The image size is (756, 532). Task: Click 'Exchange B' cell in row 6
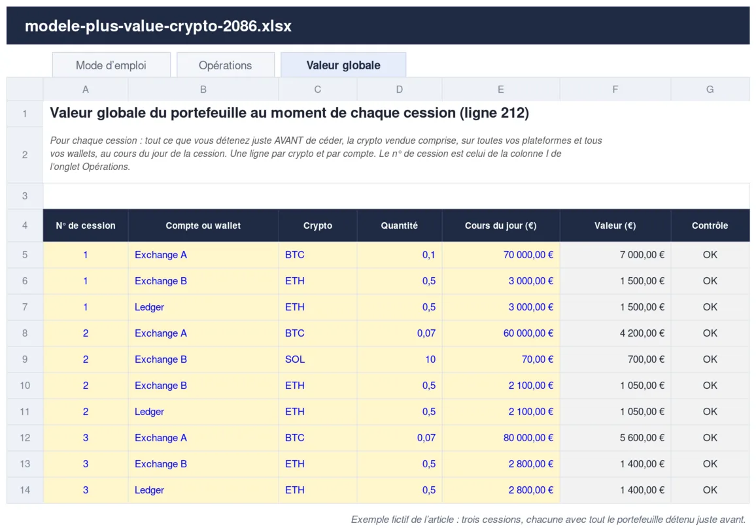tap(203, 281)
